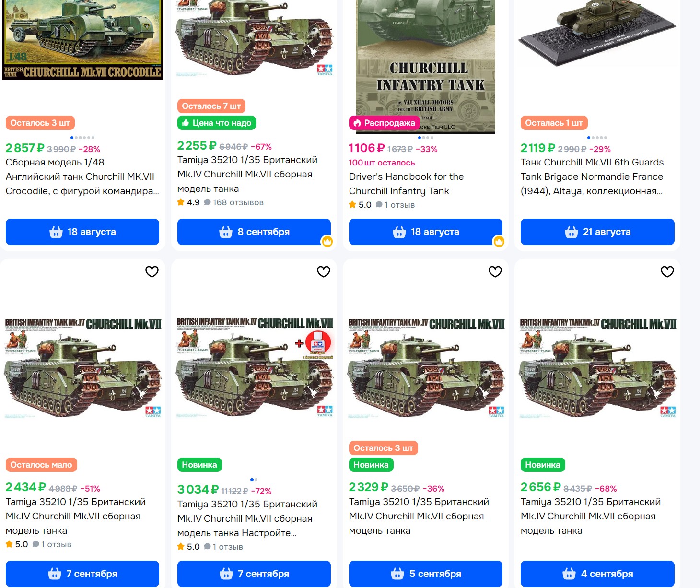Screen dimensions: 700x588
Task: Click the favorite heart on the 2656 ₽ listing
Action: coord(667,271)
